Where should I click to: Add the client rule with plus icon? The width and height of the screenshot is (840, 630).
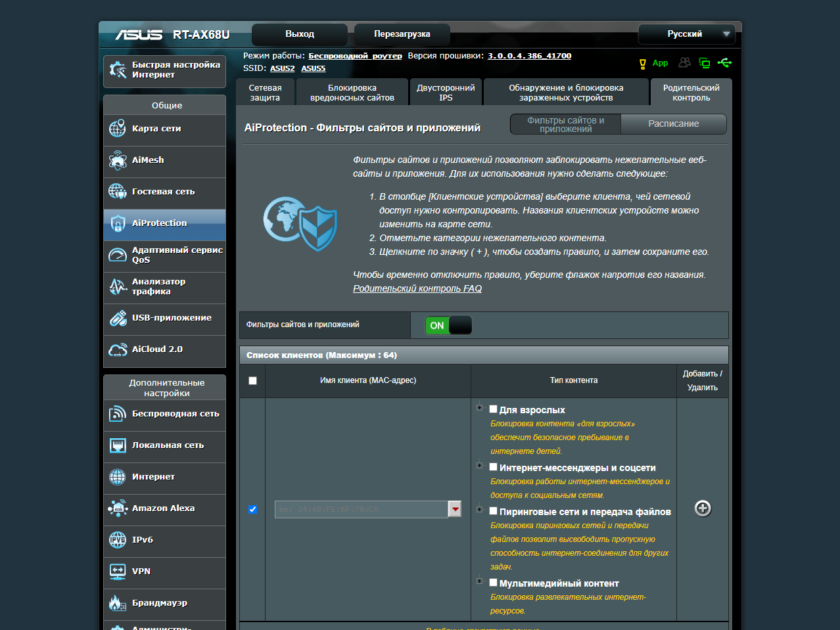(703, 508)
